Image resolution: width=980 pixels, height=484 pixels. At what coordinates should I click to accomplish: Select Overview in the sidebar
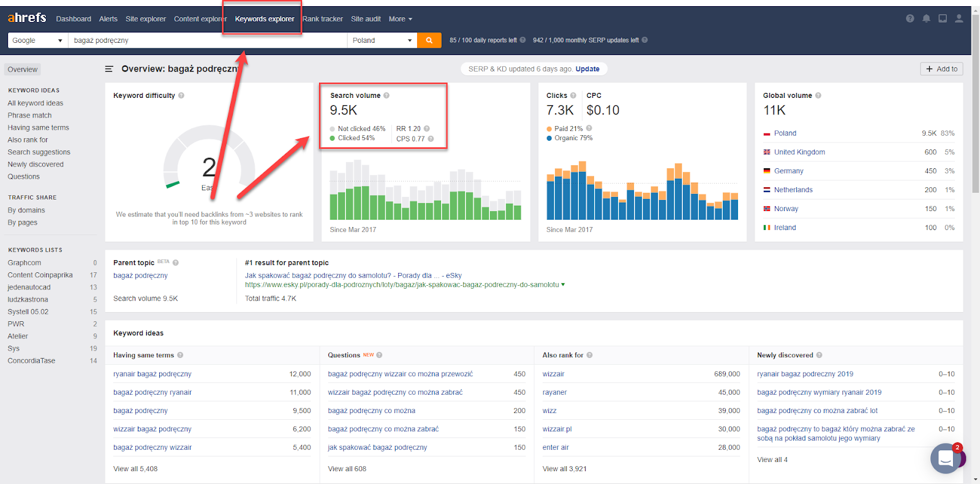23,69
